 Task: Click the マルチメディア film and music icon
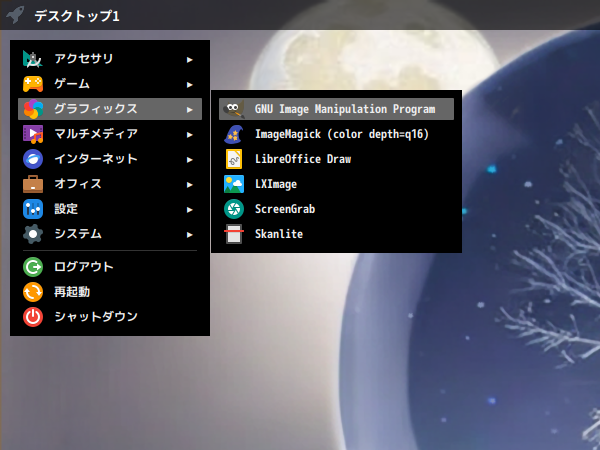click(33, 134)
